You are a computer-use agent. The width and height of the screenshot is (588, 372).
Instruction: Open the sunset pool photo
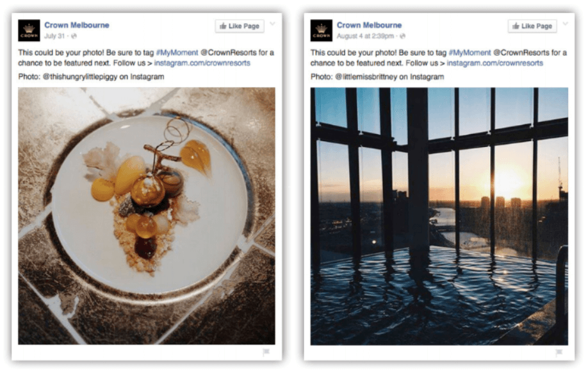pos(439,216)
